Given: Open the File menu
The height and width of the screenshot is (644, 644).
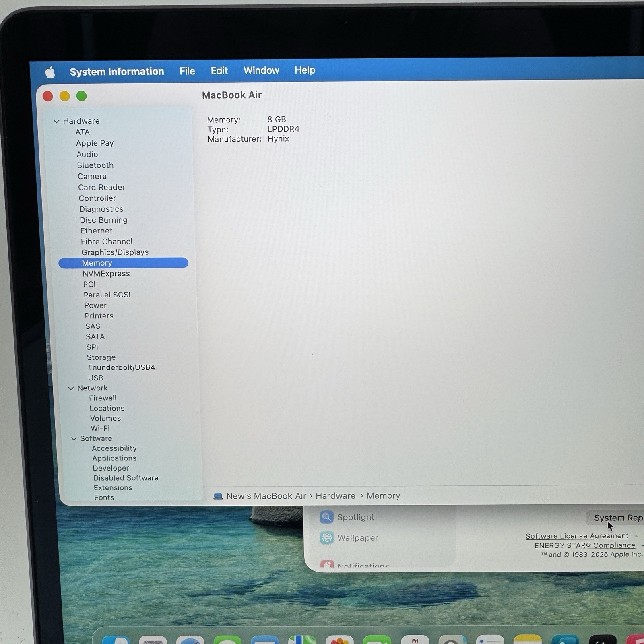Looking at the screenshot, I should click(187, 71).
